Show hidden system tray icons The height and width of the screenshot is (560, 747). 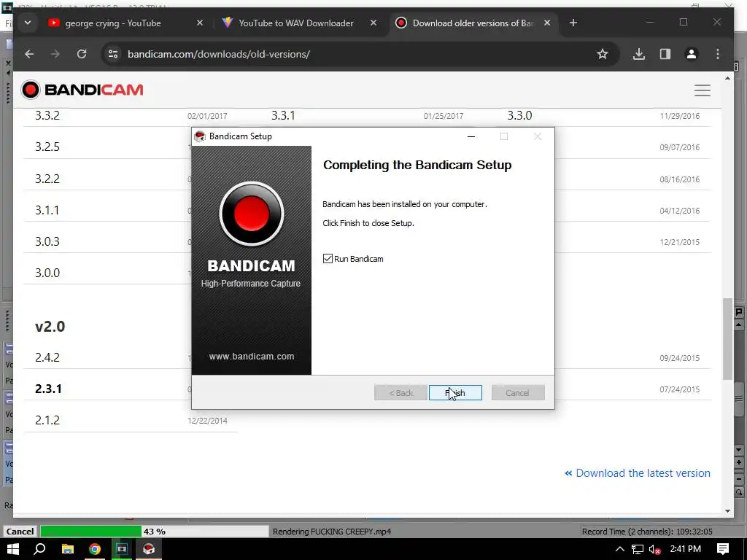(x=620, y=549)
